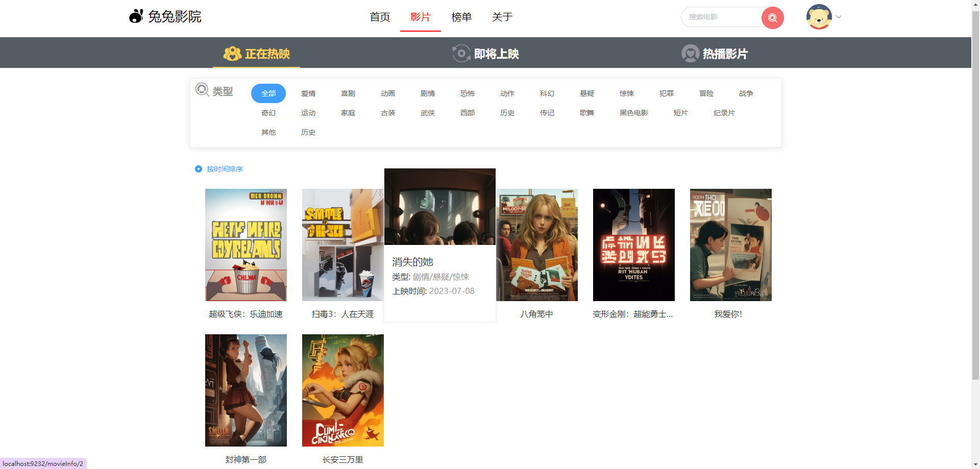Filter movies by 科幻 genre
Image resolution: width=980 pixels, height=469 pixels.
tap(547, 93)
